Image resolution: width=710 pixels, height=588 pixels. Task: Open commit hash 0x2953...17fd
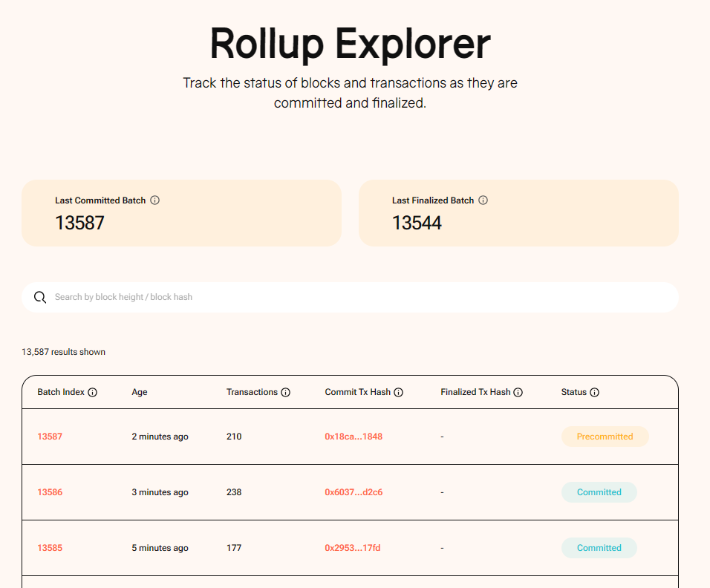[x=353, y=548]
